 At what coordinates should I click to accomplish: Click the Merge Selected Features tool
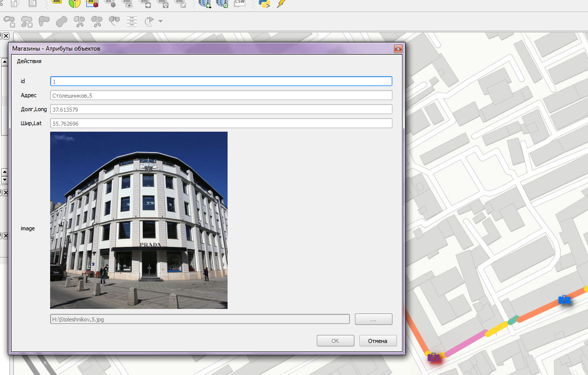coord(114,22)
